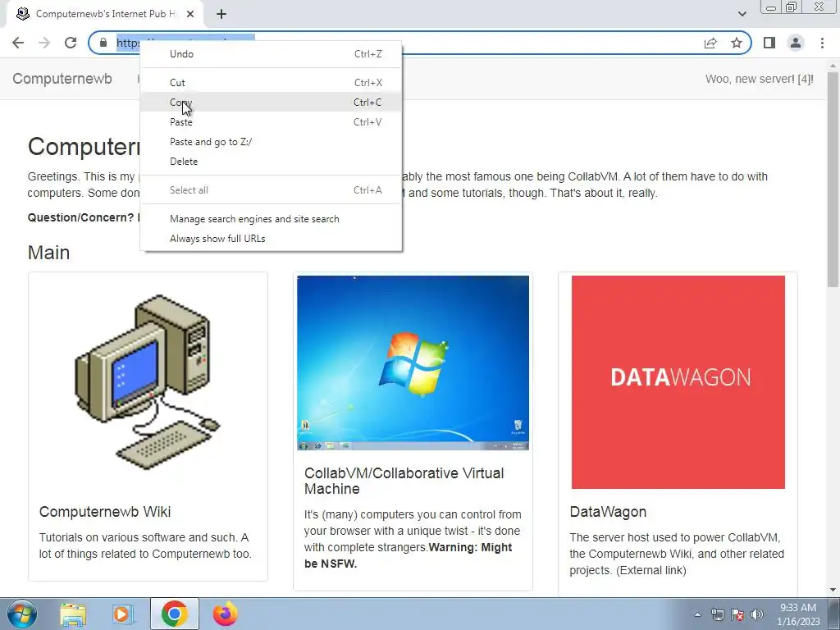
Task: Choose Undo from the context menu
Action: click(x=271, y=53)
